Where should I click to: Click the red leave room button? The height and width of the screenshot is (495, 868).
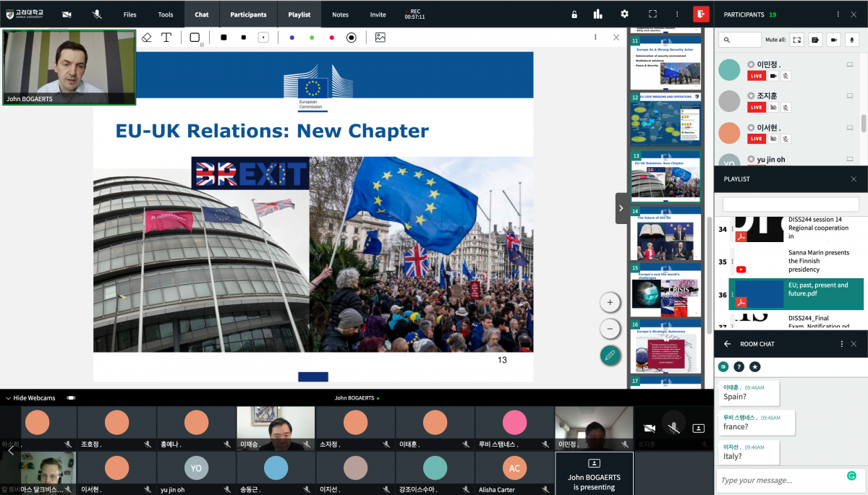[x=700, y=14]
